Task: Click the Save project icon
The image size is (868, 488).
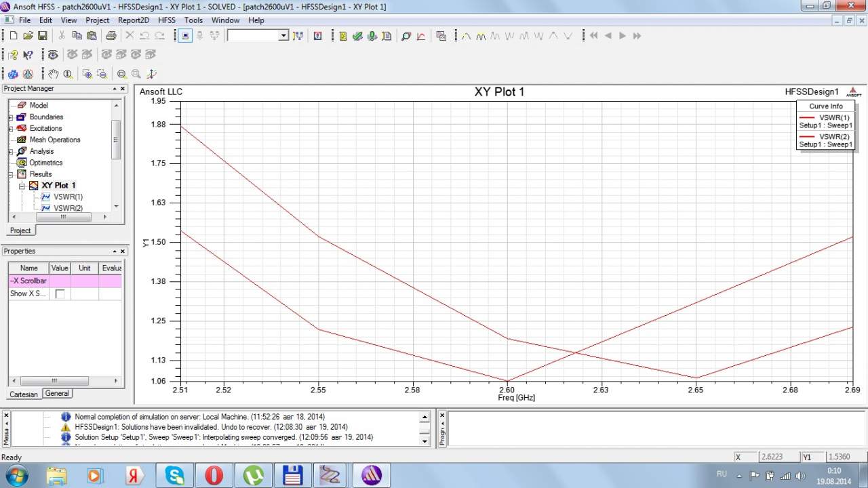Action: [42, 36]
